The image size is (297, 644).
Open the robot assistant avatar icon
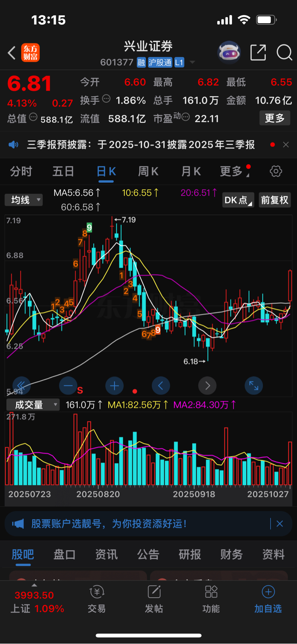tap(229, 52)
